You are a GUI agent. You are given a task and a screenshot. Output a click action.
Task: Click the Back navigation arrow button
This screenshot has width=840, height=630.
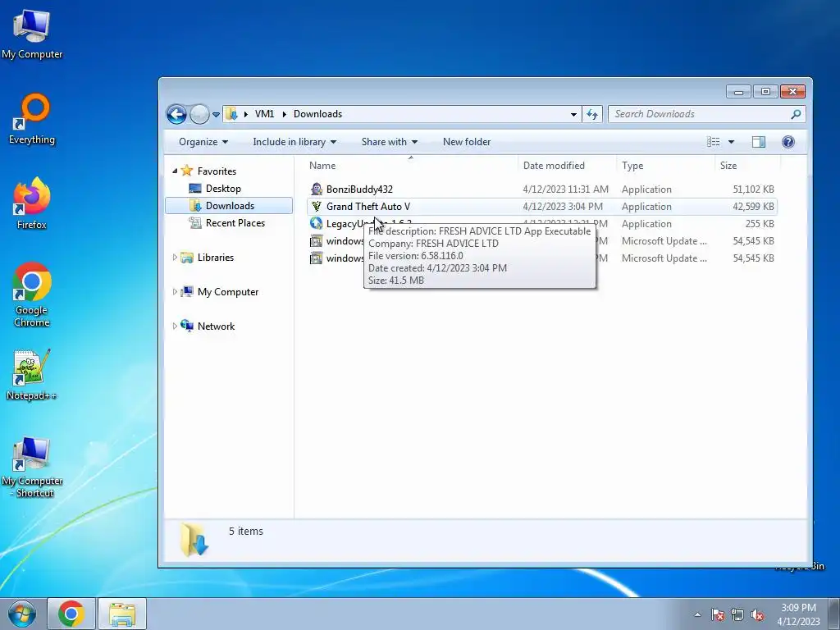[x=177, y=114]
